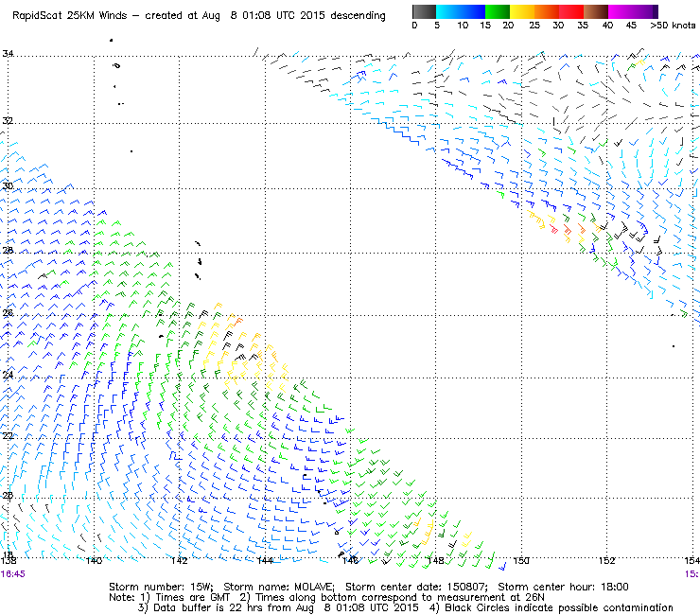Click the 'Storm center hour: 18:00' text
700x615 pixels.
pyautogui.click(x=564, y=587)
